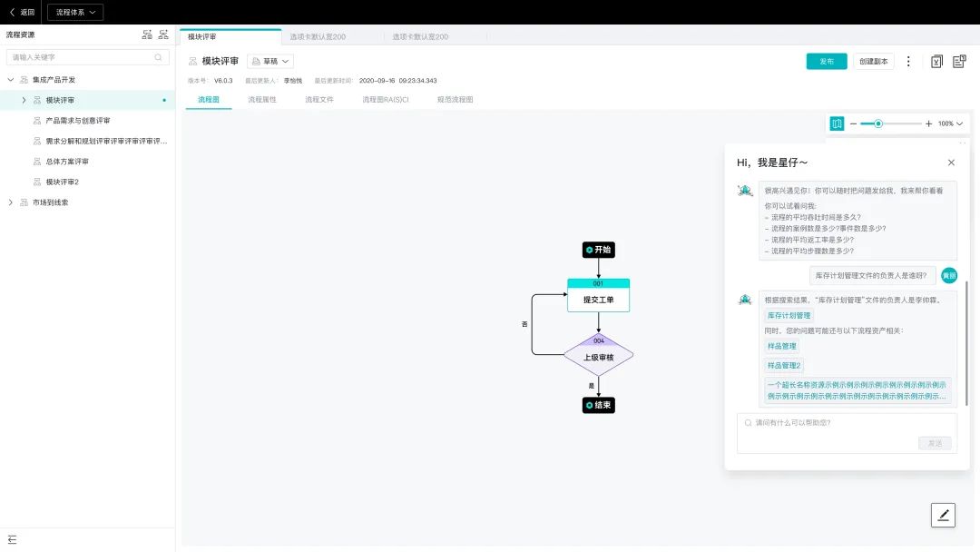
Task: Expand the 市场到线索 tree node
Action: [11, 202]
